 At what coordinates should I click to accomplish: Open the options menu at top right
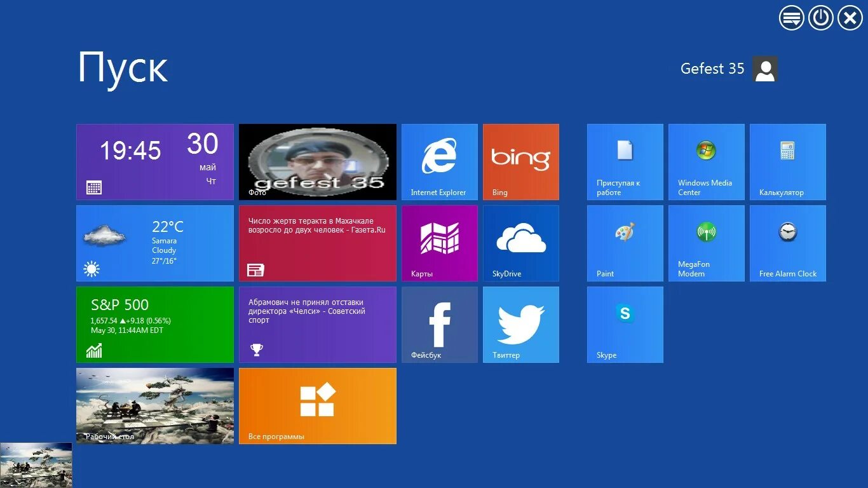tap(791, 17)
